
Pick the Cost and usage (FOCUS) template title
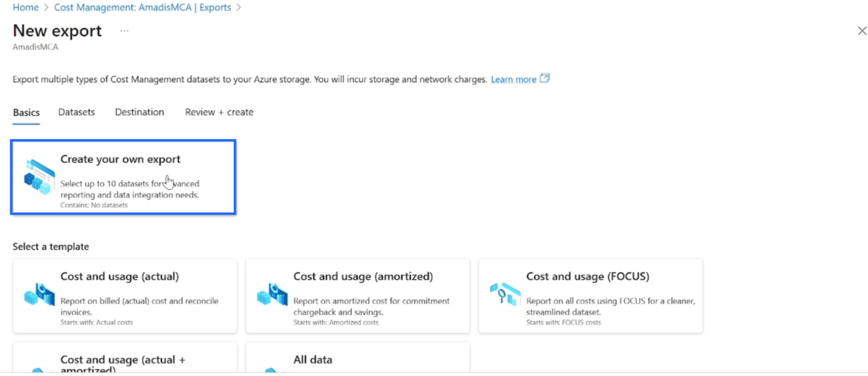coord(588,276)
